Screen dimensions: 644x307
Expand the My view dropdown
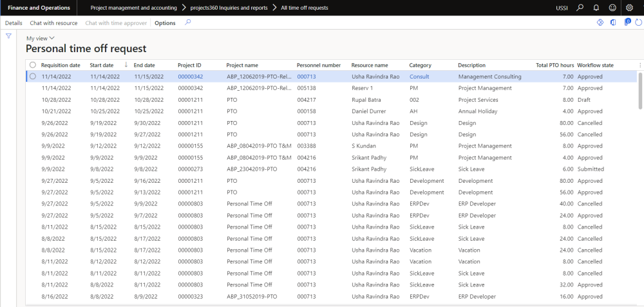[x=41, y=39]
